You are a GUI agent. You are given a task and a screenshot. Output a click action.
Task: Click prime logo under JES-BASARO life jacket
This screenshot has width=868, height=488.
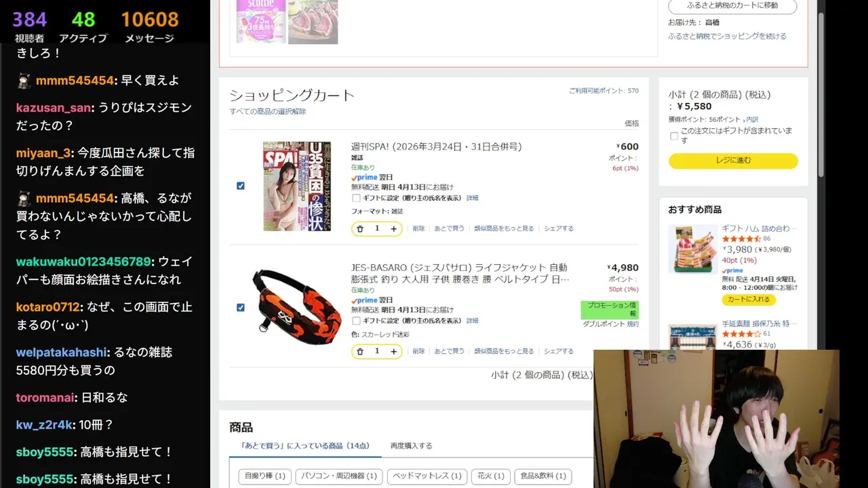click(x=364, y=300)
